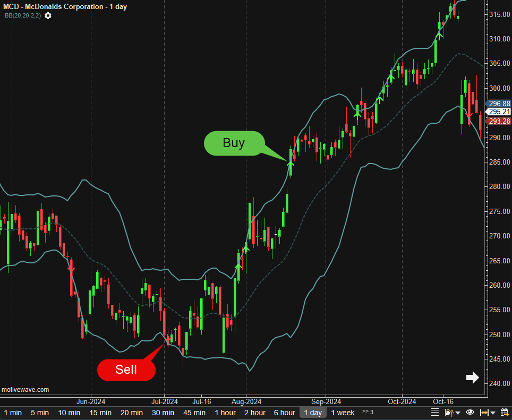Click the BB(20,20,2,2) study label

click(23, 16)
